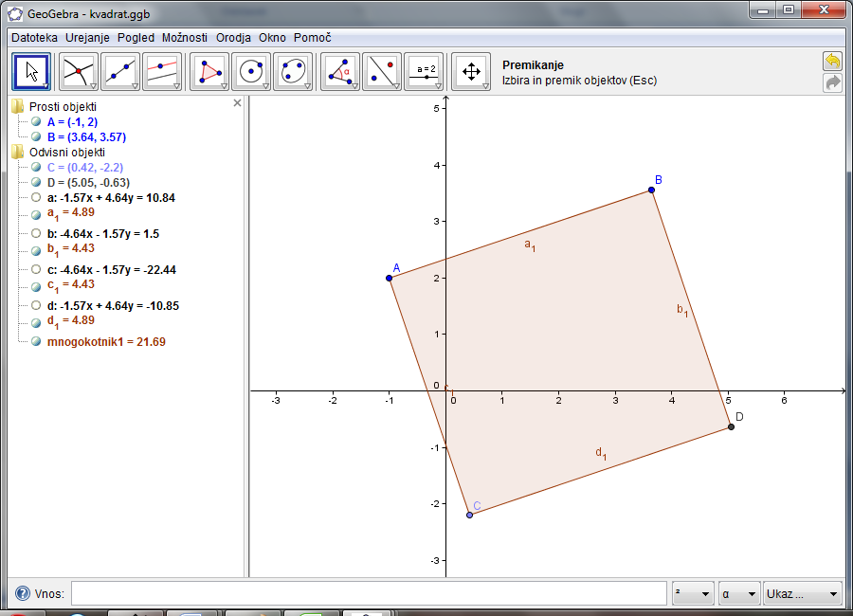The height and width of the screenshot is (616, 853).
Task: Select the Move arrow tool
Action: pyautogui.click(x=32, y=71)
